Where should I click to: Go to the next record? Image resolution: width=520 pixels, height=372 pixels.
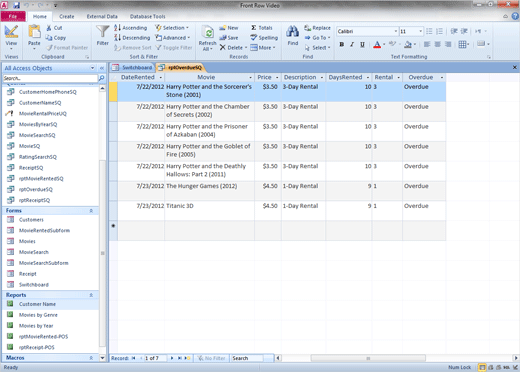[x=172, y=358]
